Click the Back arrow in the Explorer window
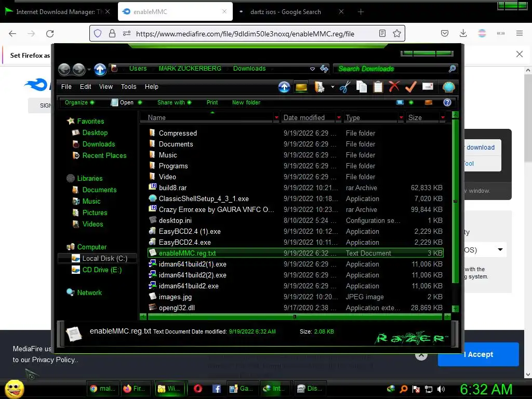 click(x=64, y=69)
